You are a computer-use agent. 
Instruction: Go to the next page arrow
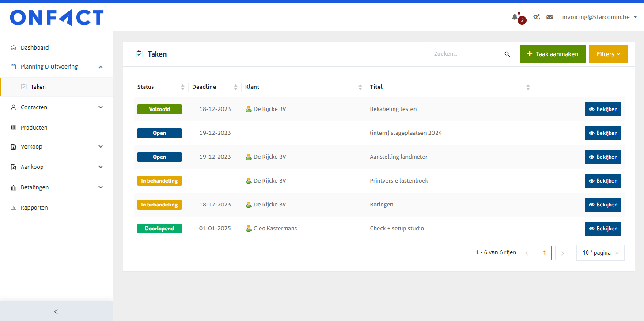pyautogui.click(x=562, y=253)
